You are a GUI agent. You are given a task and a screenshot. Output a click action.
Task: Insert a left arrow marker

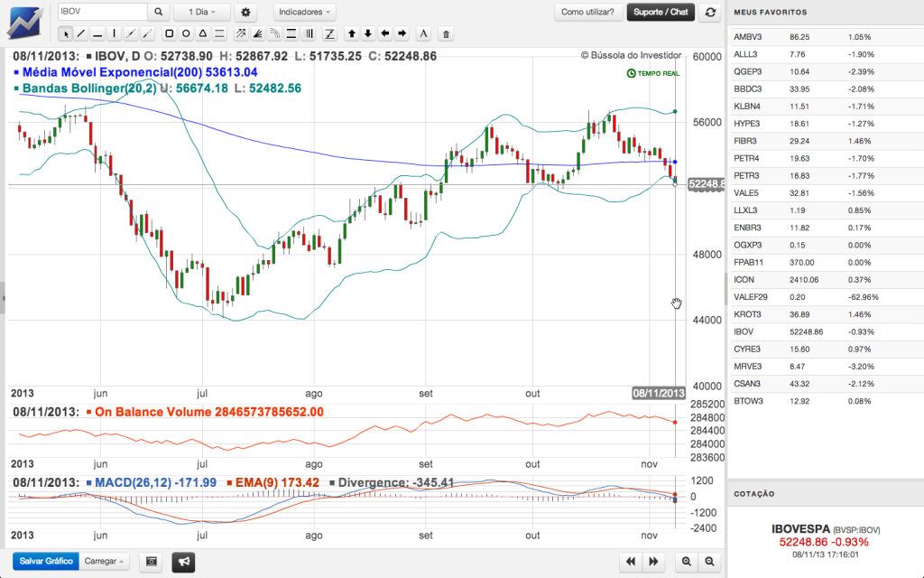tap(384, 33)
